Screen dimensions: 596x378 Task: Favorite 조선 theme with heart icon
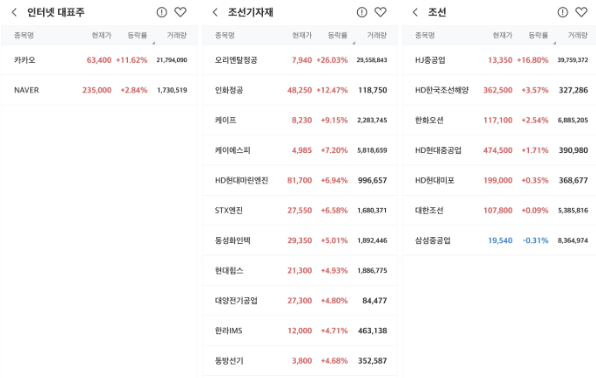581,12
